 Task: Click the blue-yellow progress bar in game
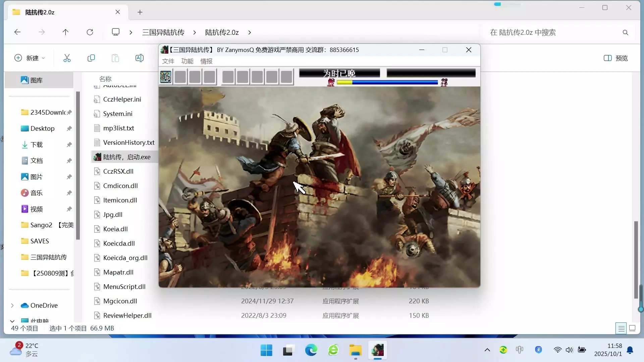pos(387,82)
